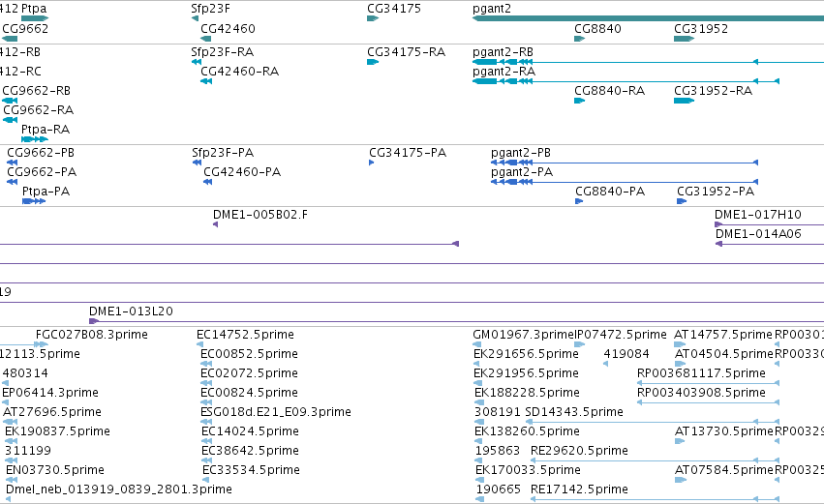Select the CG9662-RA transcript label
Viewport: 824px width, 504px height.
click(x=39, y=109)
